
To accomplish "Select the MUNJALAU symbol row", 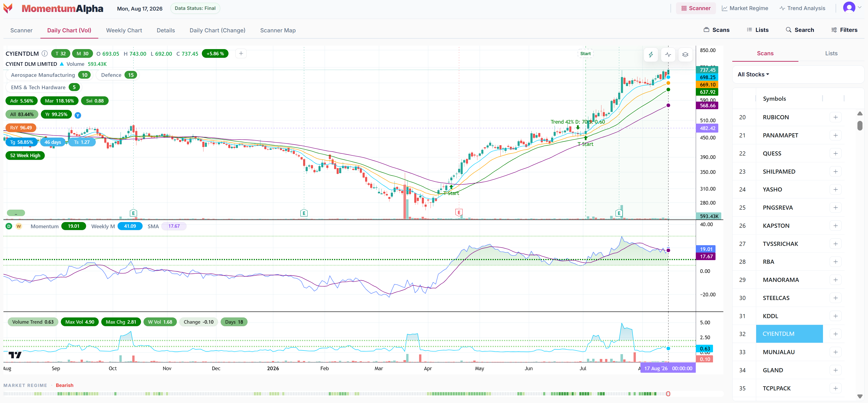I will coord(789,352).
